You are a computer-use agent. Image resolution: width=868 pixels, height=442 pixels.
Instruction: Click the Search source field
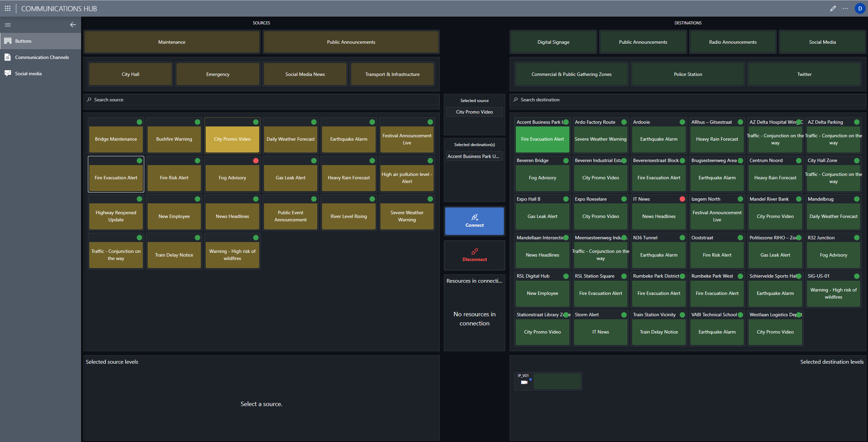[261, 100]
